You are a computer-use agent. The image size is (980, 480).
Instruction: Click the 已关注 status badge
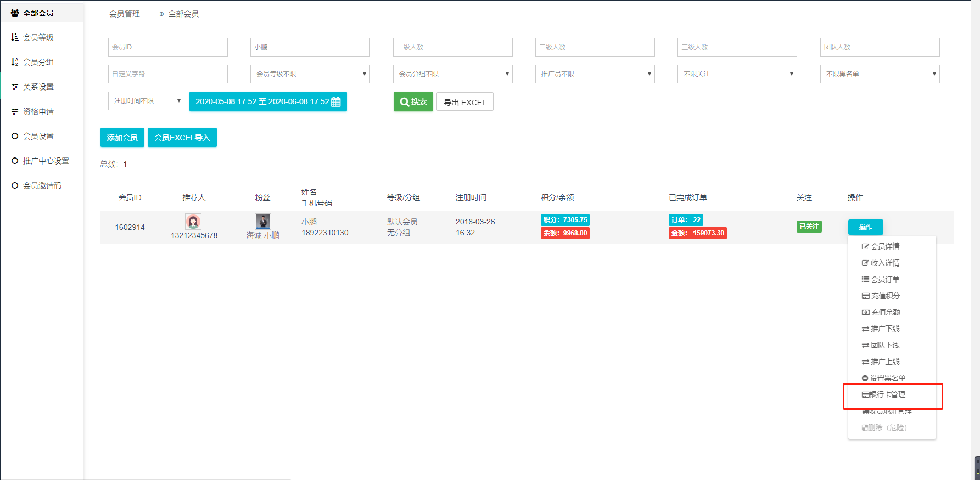(x=809, y=227)
